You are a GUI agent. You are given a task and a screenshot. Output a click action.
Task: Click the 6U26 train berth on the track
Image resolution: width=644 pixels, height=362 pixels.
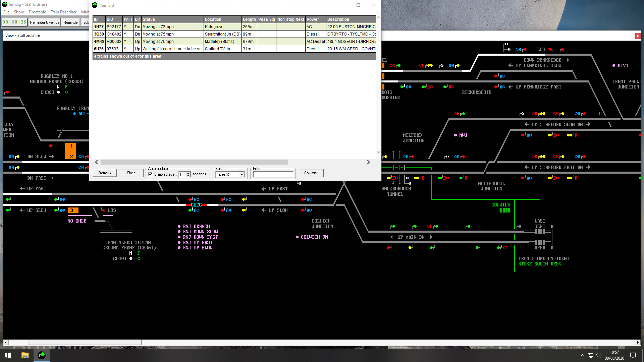pos(196,205)
